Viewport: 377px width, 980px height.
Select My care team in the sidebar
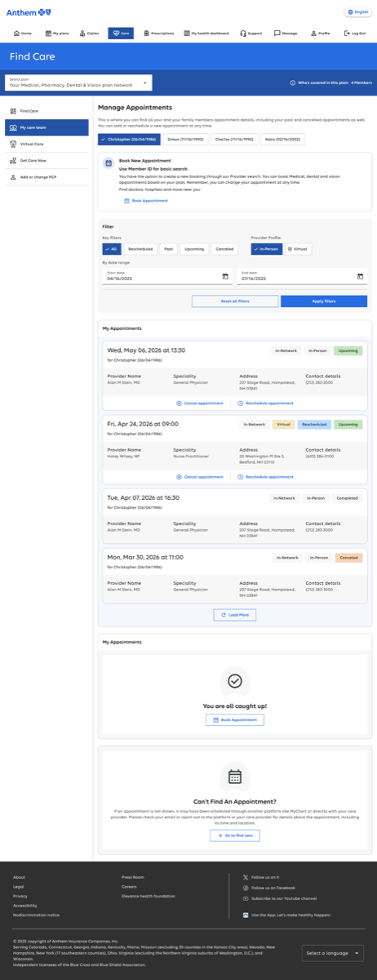47,127
